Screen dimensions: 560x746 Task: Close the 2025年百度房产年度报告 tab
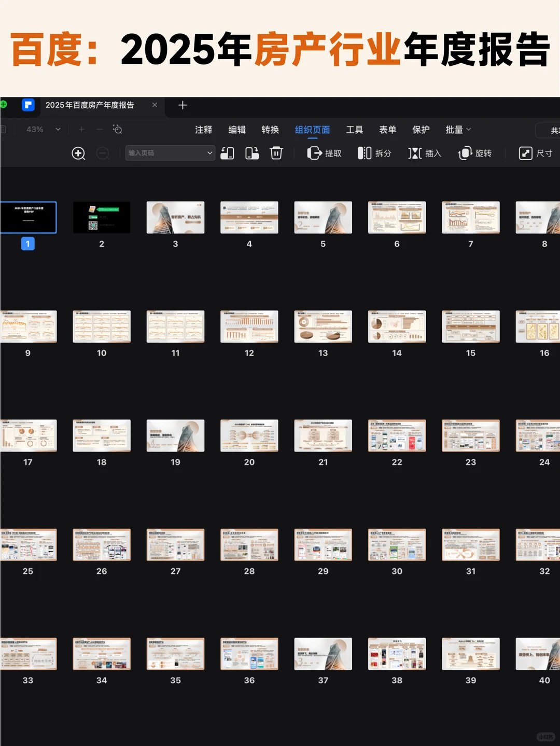point(155,105)
